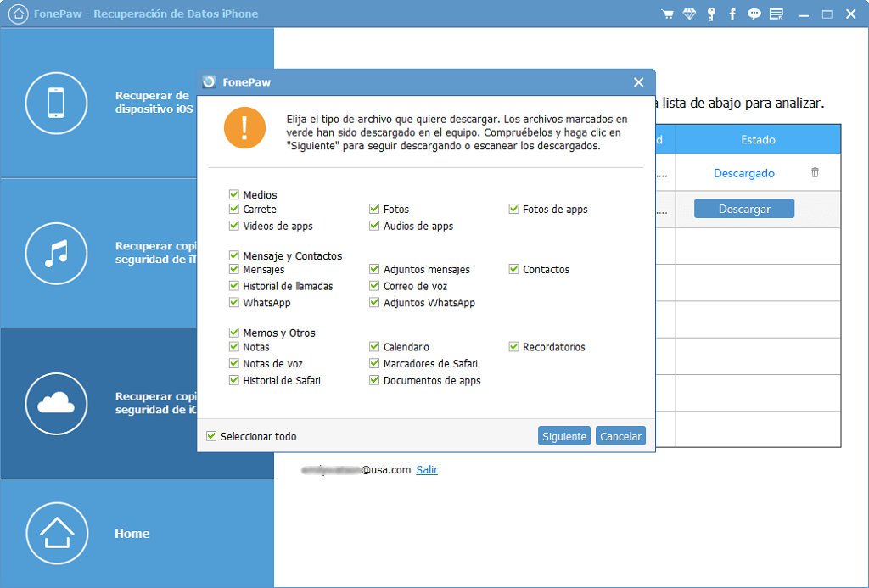
Task: Click the Descargado status link
Action: click(x=743, y=173)
